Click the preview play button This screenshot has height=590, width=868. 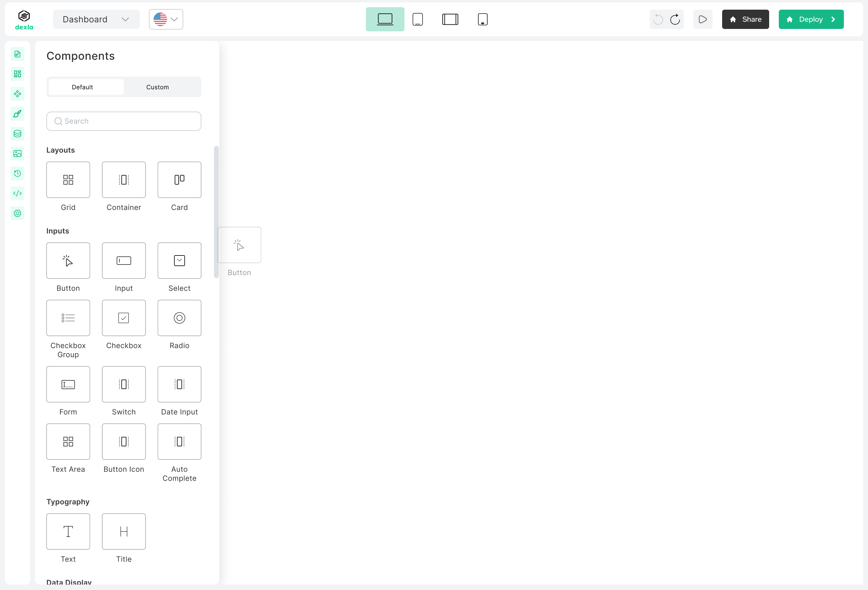[x=703, y=19]
